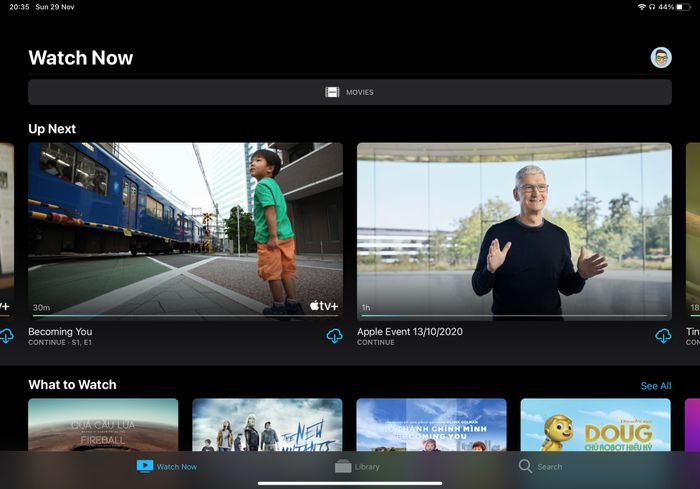This screenshot has width=700, height=489.
Task: Select the Becoming You title text
Action: [60, 332]
